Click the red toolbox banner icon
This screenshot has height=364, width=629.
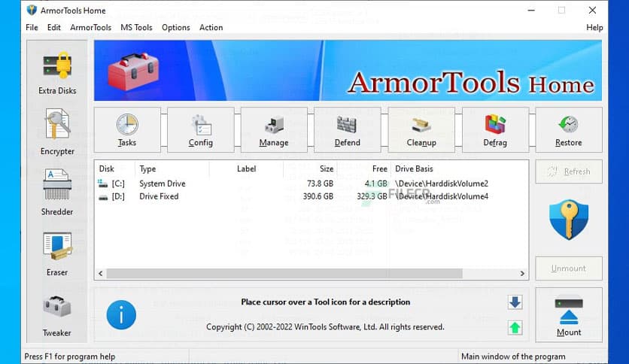(133, 71)
